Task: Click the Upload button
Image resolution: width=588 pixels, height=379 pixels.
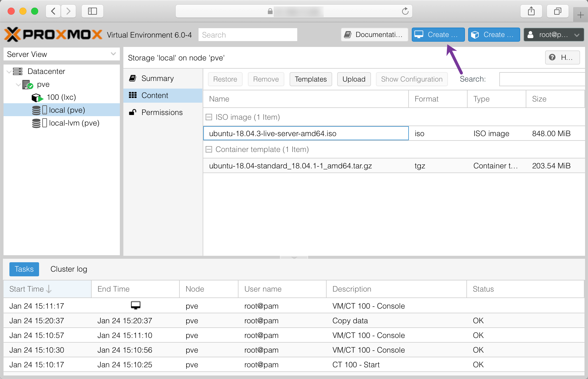Action: pyautogui.click(x=354, y=79)
